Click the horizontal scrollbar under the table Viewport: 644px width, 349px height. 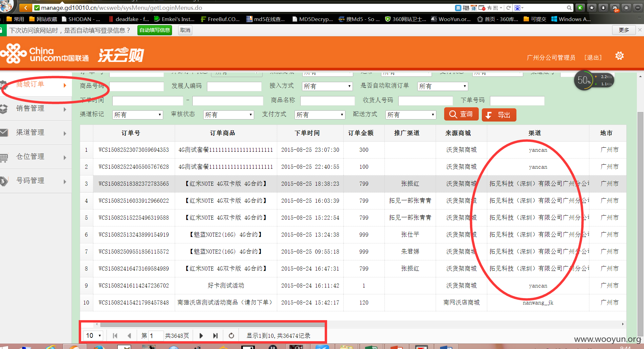coord(213,325)
